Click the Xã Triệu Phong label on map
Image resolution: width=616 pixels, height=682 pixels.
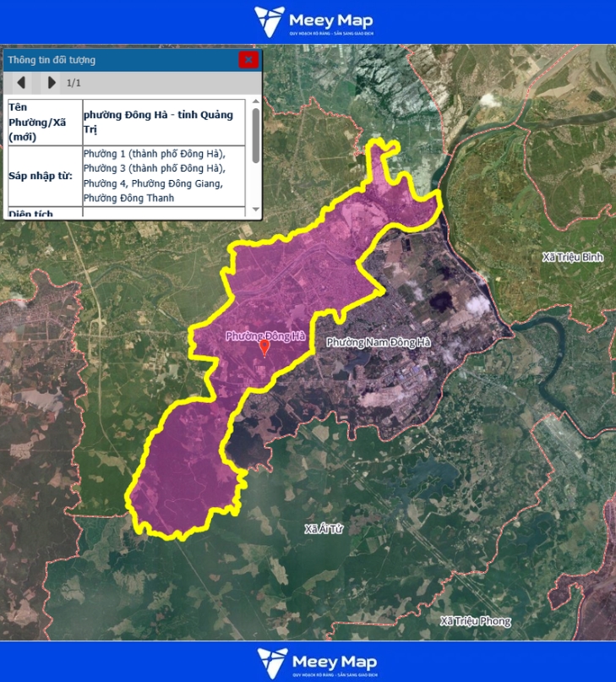(x=476, y=621)
